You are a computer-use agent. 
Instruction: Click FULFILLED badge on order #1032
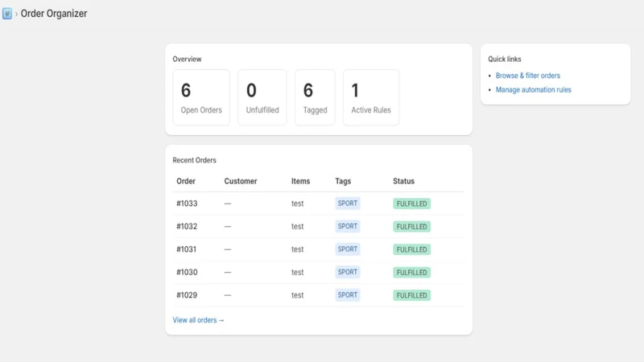pos(411,227)
